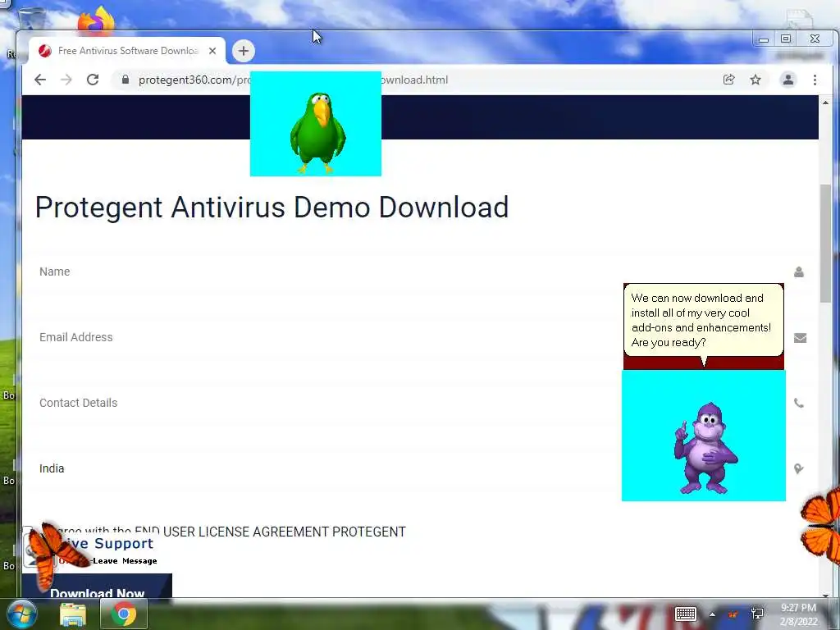Screen dimensions: 840x630
Task: Click the padlock site security icon
Action: click(x=126, y=80)
